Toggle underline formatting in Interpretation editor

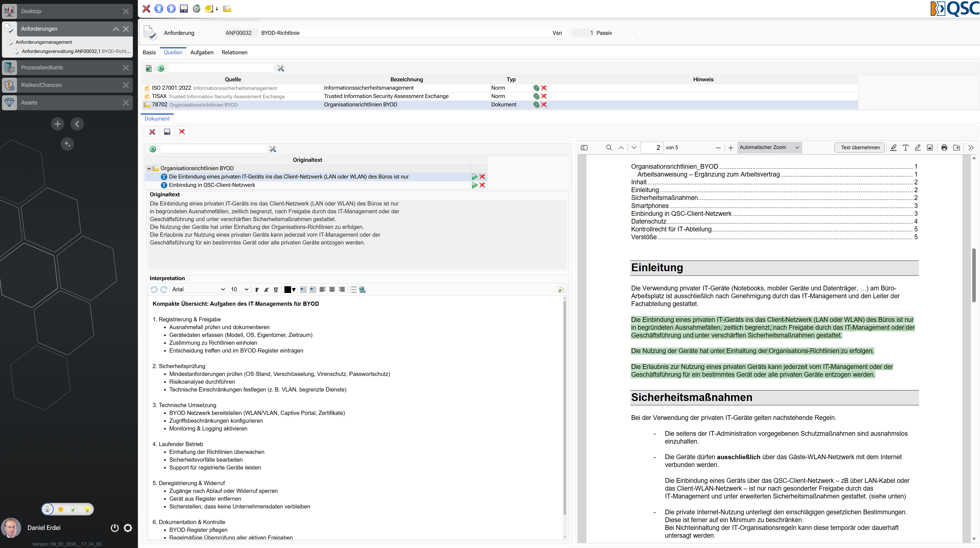(276, 289)
